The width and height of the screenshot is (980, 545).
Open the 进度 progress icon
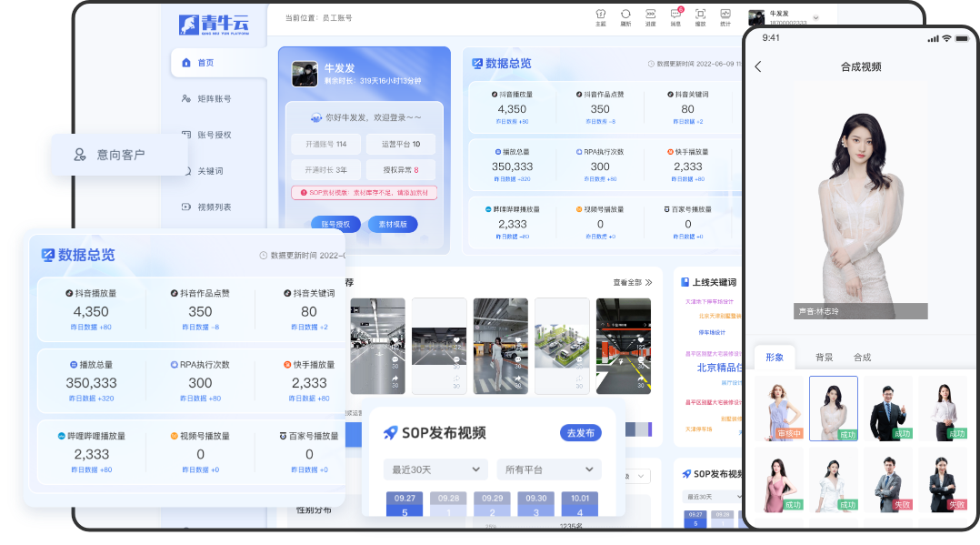pos(650,16)
